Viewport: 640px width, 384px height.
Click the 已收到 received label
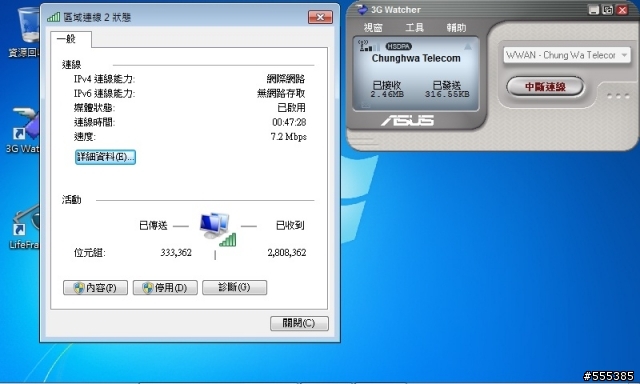pyautogui.click(x=290, y=225)
